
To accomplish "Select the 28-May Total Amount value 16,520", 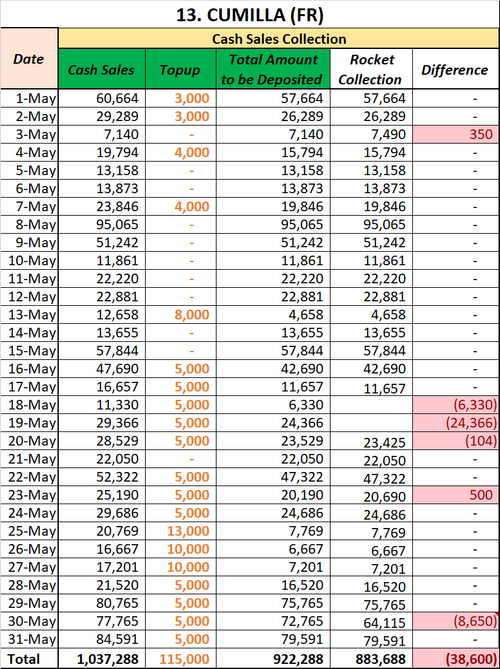I will pos(302,585).
